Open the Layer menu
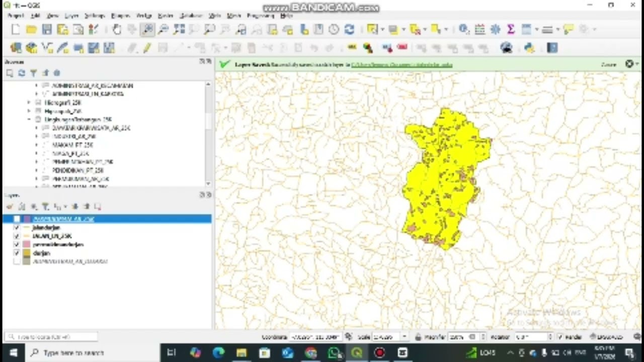 (x=71, y=16)
